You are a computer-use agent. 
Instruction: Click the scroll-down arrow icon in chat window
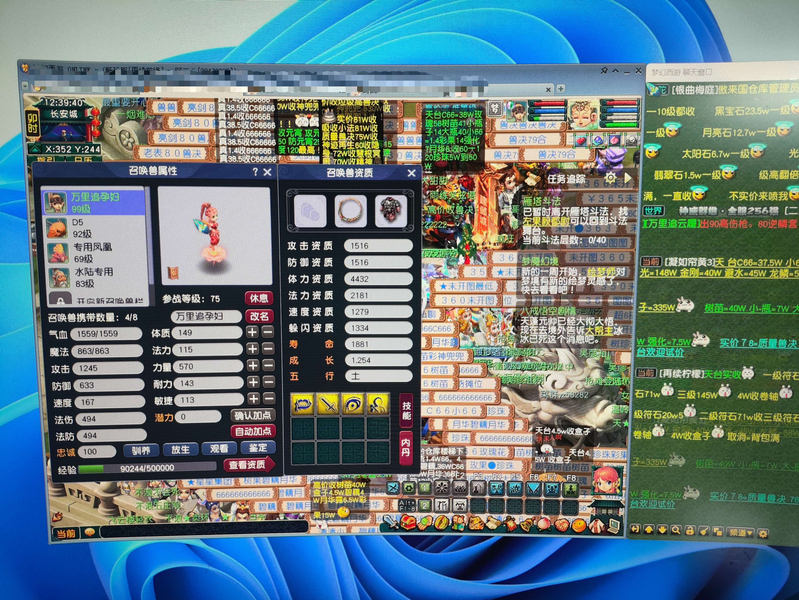point(662,530)
